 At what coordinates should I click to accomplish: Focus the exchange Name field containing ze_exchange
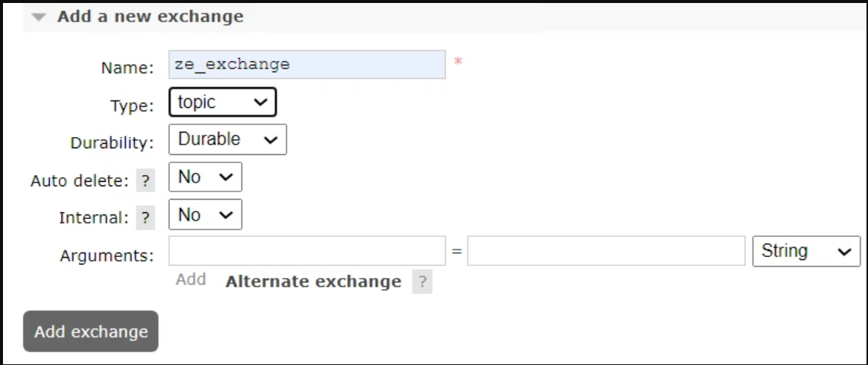[x=307, y=65]
